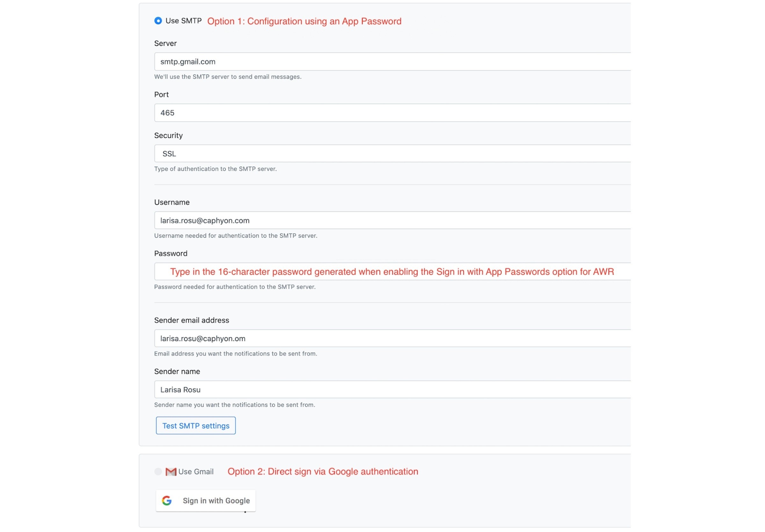Image resolution: width=765 pixels, height=532 pixels.
Task: Click the Use SMTP label text
Action: point(184,21)
